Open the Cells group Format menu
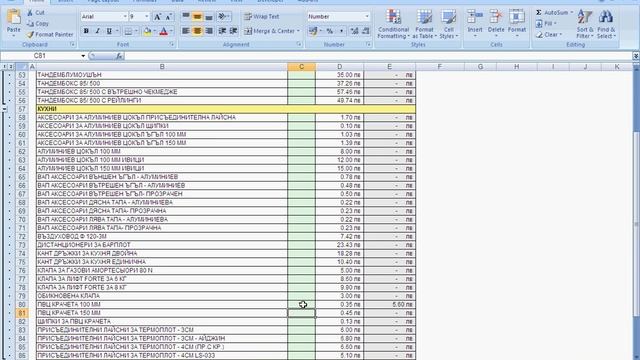The width and height of the screenshot is (640, 360). pyautogui.click(x=517, y=24)
